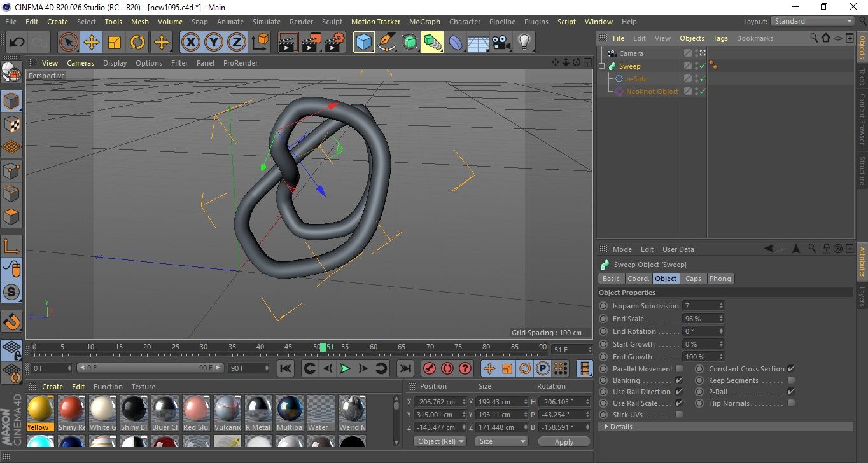
Task: Switch the coordinate system icon
Action: [x=260, y=43]
